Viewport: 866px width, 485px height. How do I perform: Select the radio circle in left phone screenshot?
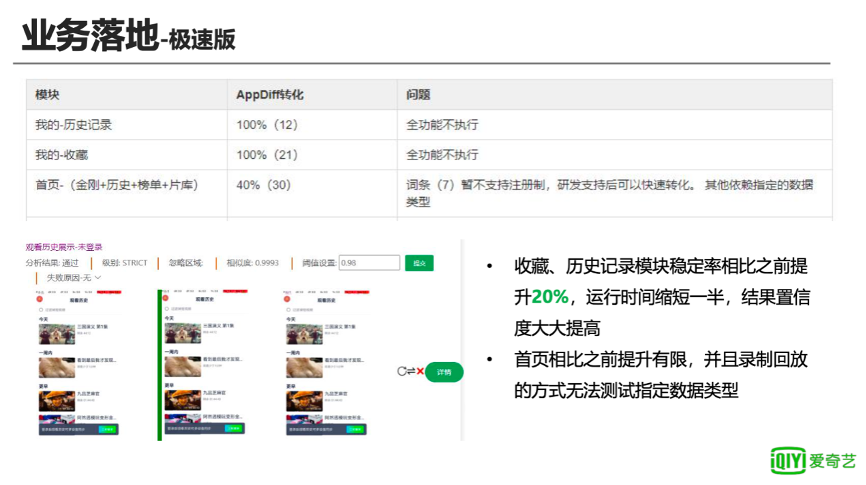41,310
